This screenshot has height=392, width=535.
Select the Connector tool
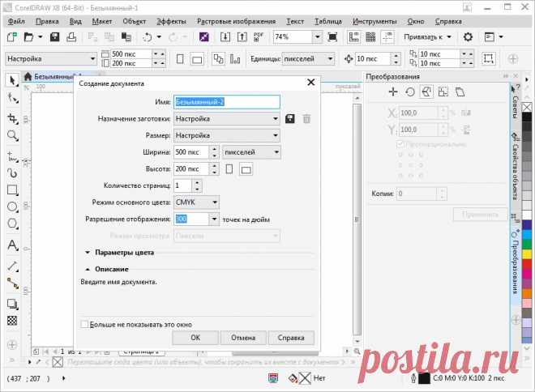13,283
